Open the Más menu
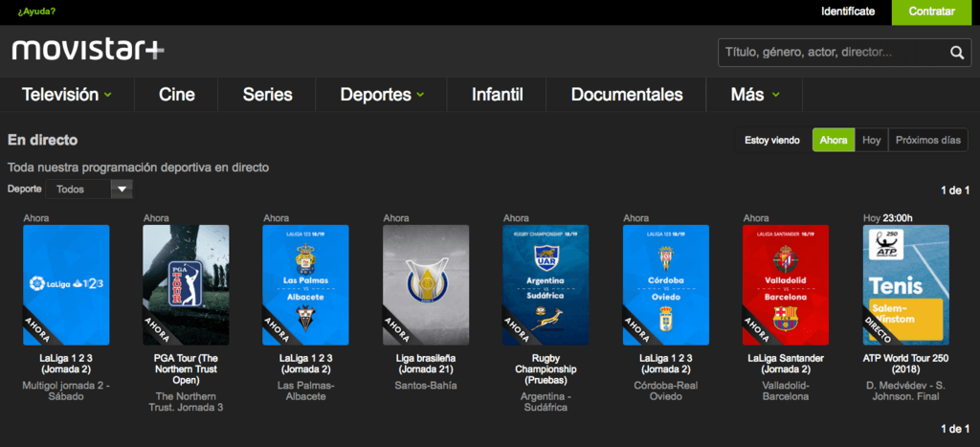Image resolution: width=980 pixels, height=447 pixels. tap(754, 95)
